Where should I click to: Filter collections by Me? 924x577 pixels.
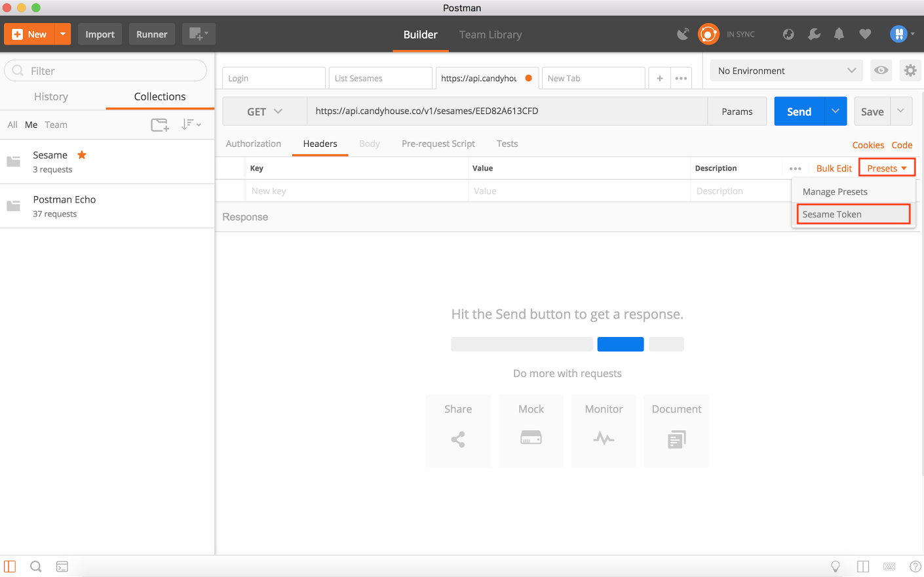(x=31, y=125)
